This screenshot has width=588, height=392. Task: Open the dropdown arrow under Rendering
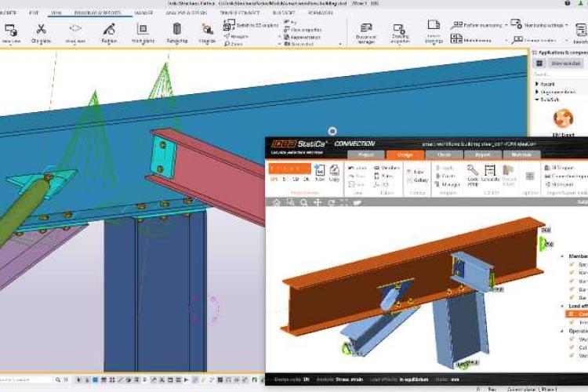pyautogui.click(x=177, y=45)
